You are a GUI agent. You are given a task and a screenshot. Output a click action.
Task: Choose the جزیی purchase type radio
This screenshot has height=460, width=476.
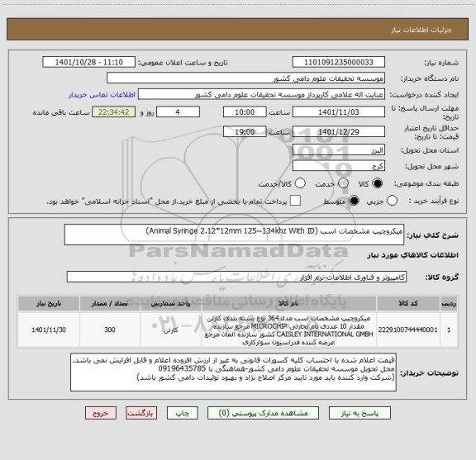click(392, 201)
